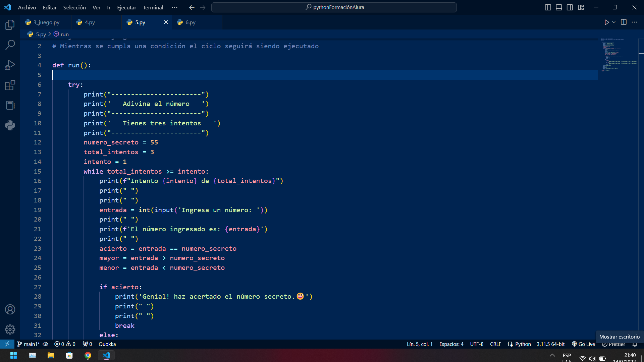Viewport: 644px width, 362px height.
Task: Change encoding via UTF-8
Action: click(x=477, y=344)
